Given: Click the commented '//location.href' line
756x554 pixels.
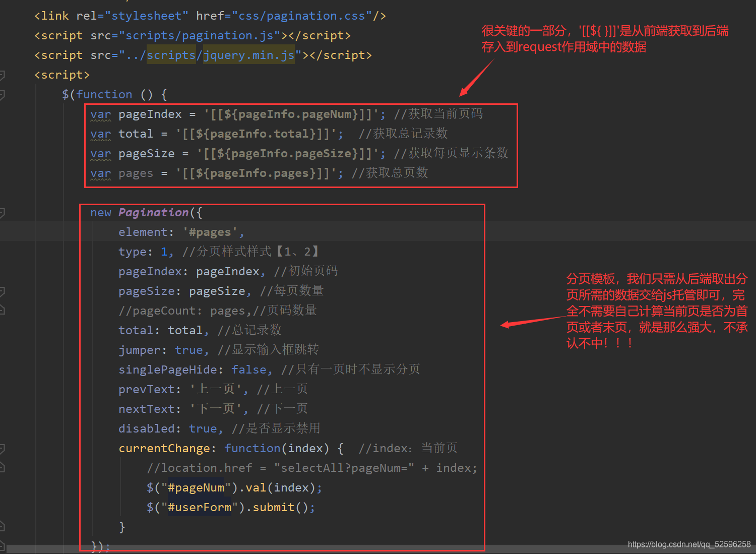Looking at the screenshot, I should (x=312, y=468).
